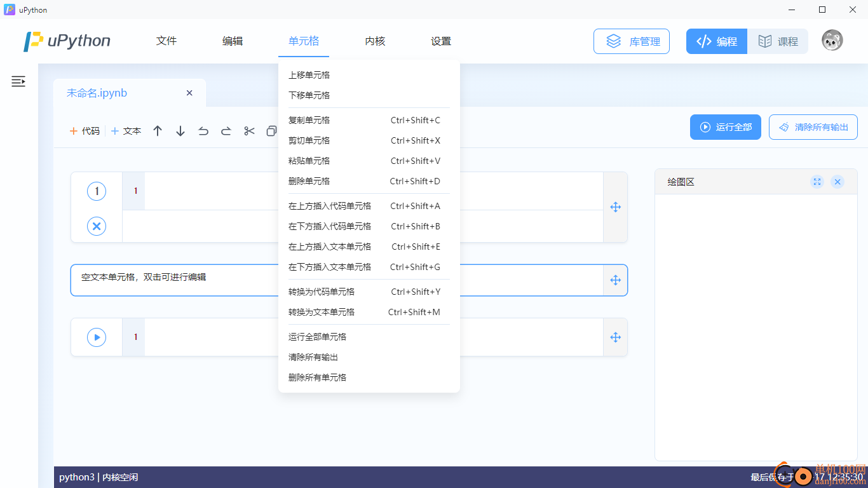The width and height of the screenshot is (868, 488).
Task: Click the drag handle of last code cell
Action: [615, 337]
